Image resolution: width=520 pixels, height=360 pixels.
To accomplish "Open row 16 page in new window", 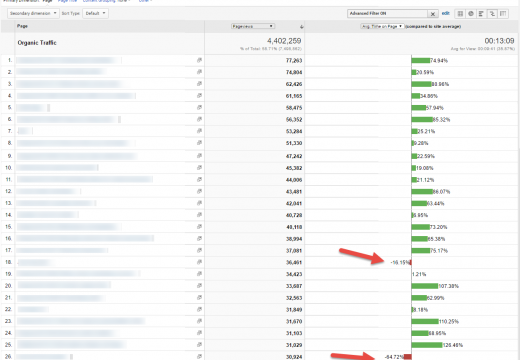I will point(199,238).
